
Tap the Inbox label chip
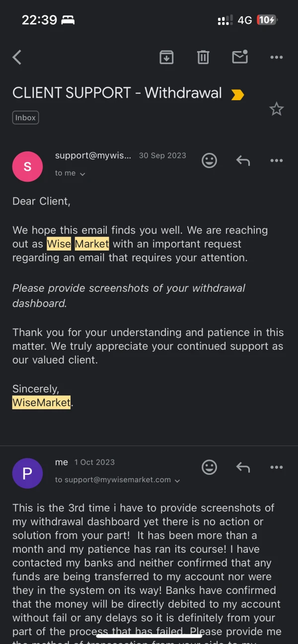point(25,118)
